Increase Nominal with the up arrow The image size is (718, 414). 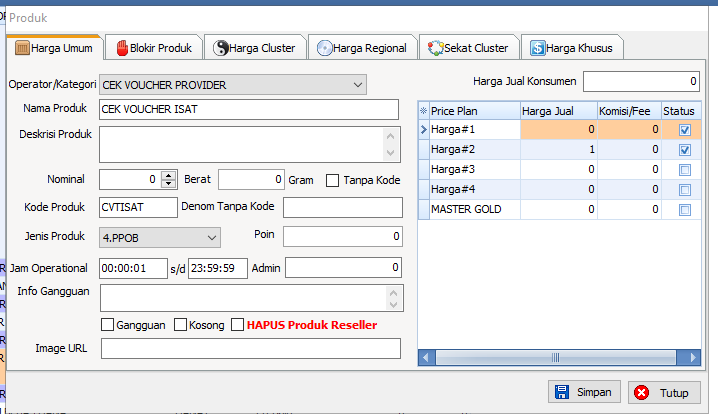169,175
